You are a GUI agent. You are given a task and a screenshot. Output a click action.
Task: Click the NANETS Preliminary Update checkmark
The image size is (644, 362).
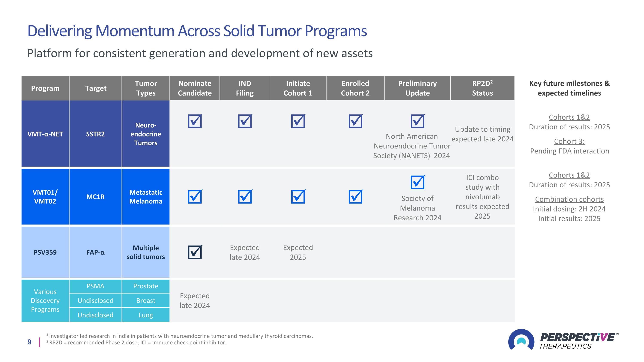click(418, 121)
